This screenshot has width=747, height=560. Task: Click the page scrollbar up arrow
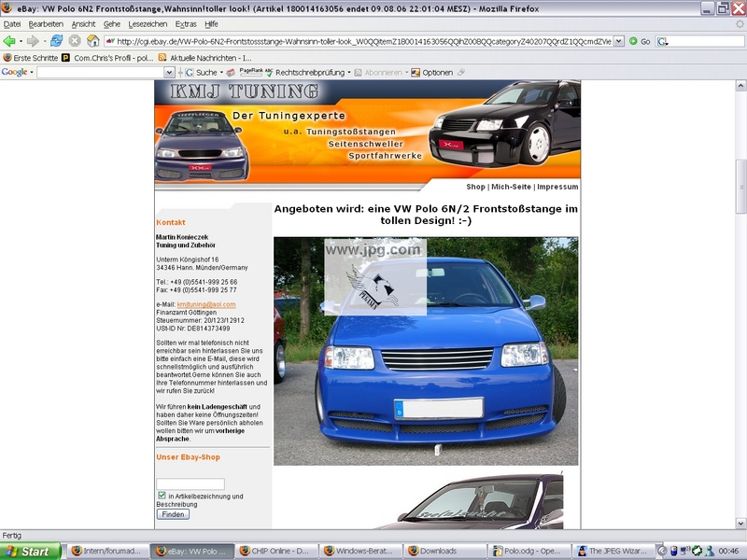point(740,86)
